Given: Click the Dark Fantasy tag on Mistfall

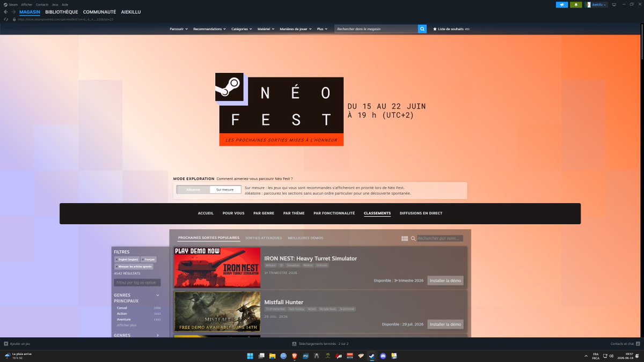Looking at the screenshot, I should click(296, 309).
